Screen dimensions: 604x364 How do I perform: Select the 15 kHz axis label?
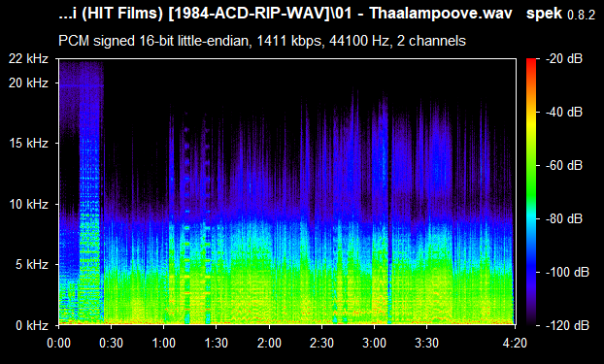click(28, 144)
